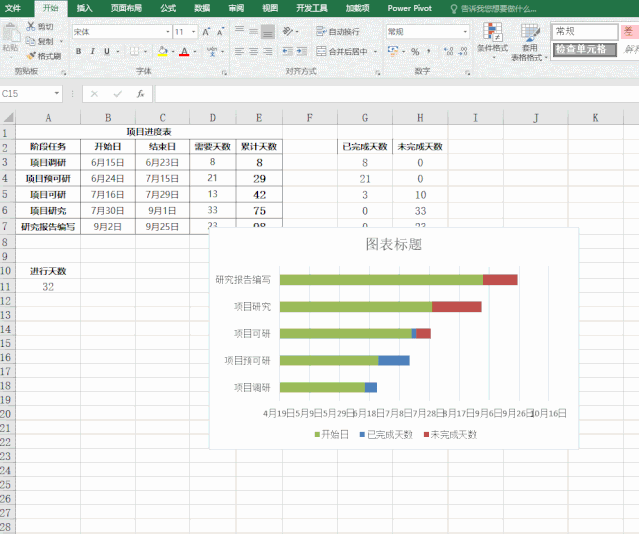639x534 pixels.
Task: Toggle Wrap Text (自动换行)
Action: tap(338, 31)
